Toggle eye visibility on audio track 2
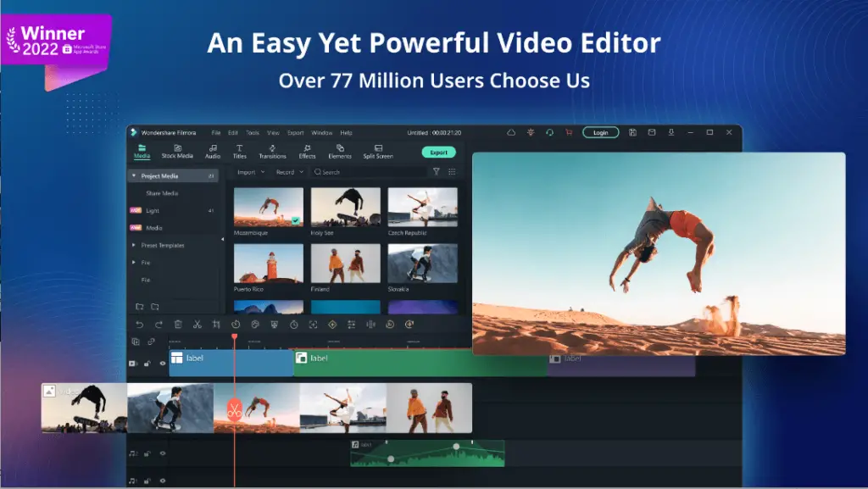Viewport: 868px width, 489px height. [163, 453]
